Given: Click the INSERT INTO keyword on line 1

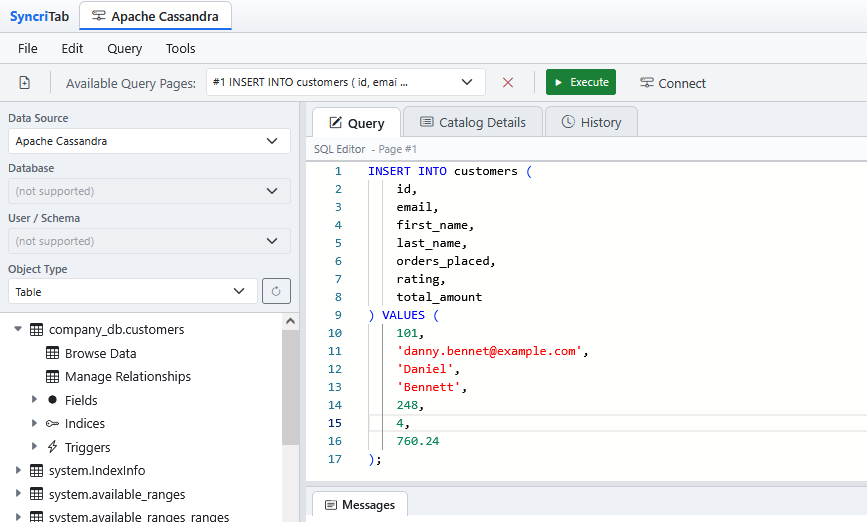Looking at the screenshot, I should pos(407,171).
